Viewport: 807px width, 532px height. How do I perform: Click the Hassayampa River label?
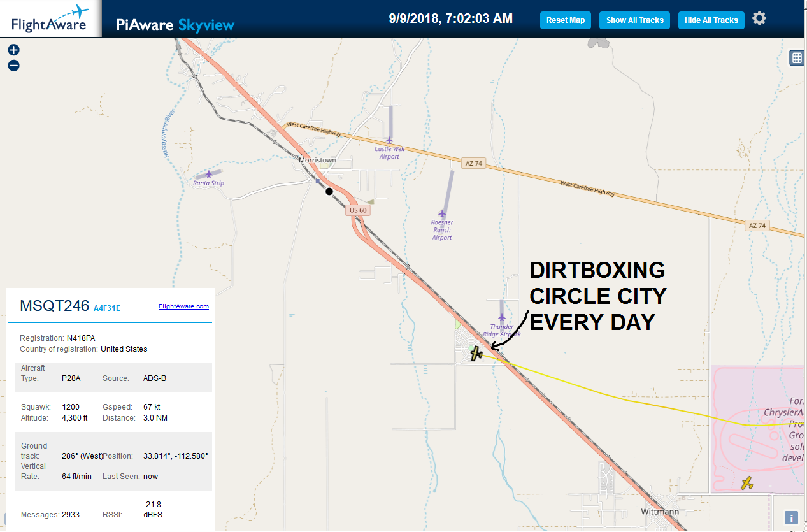pyautogui.click(x=167, y=134)
